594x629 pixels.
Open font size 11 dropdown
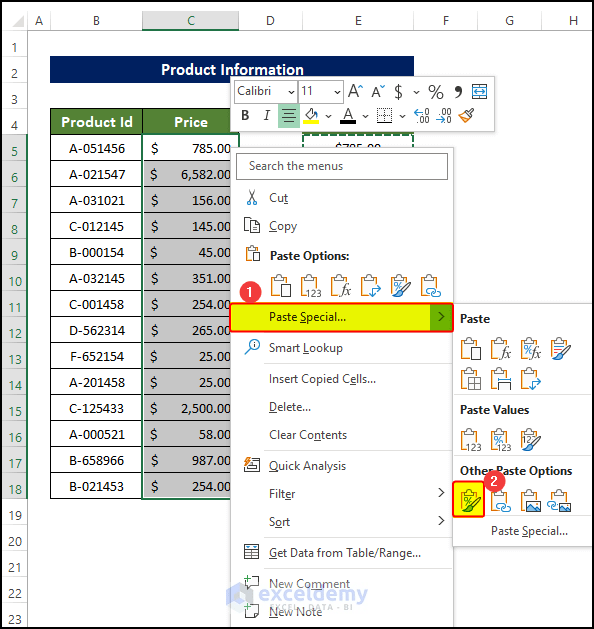click(337, 92)
